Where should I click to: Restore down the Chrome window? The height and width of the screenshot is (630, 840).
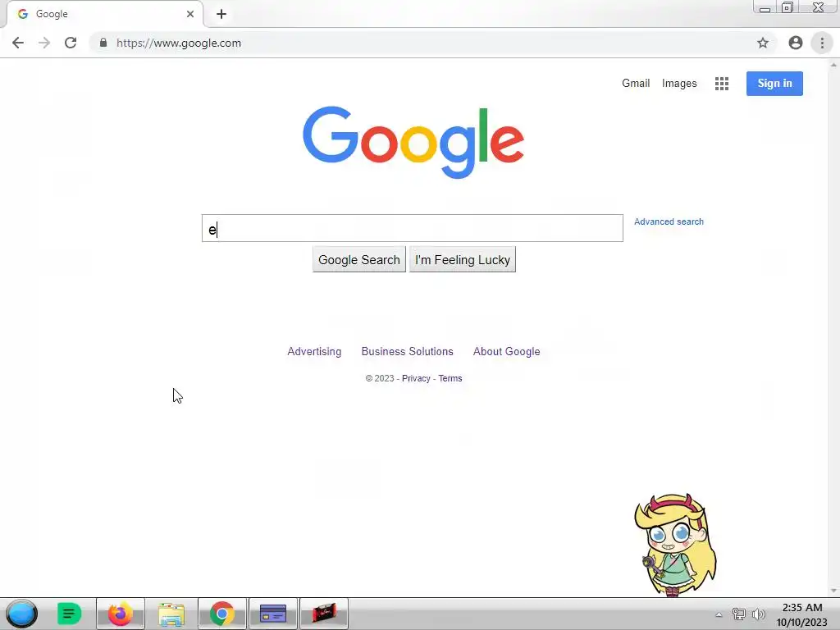tap(787, 7)
